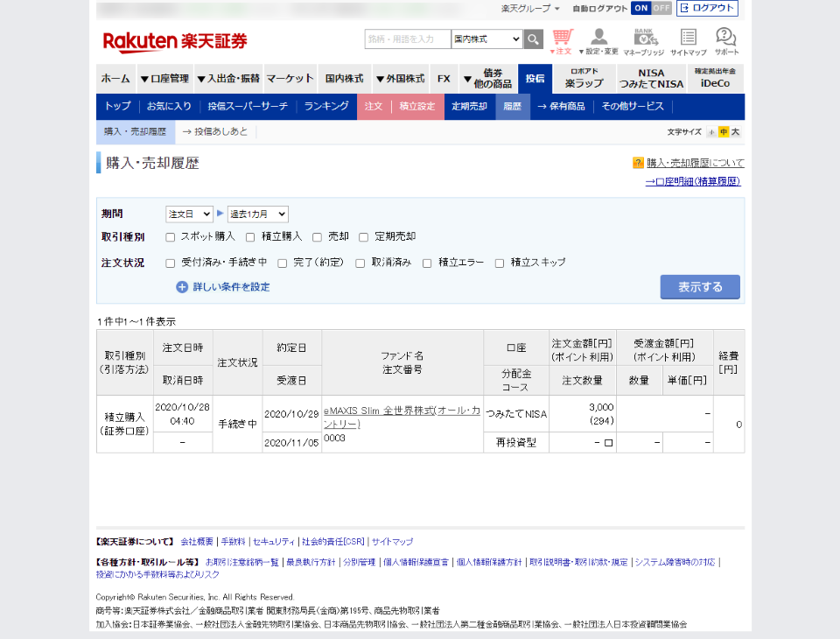840x639 pixels.
Task: Check the 売却 checkbox
Action: [x=317, y=237]
